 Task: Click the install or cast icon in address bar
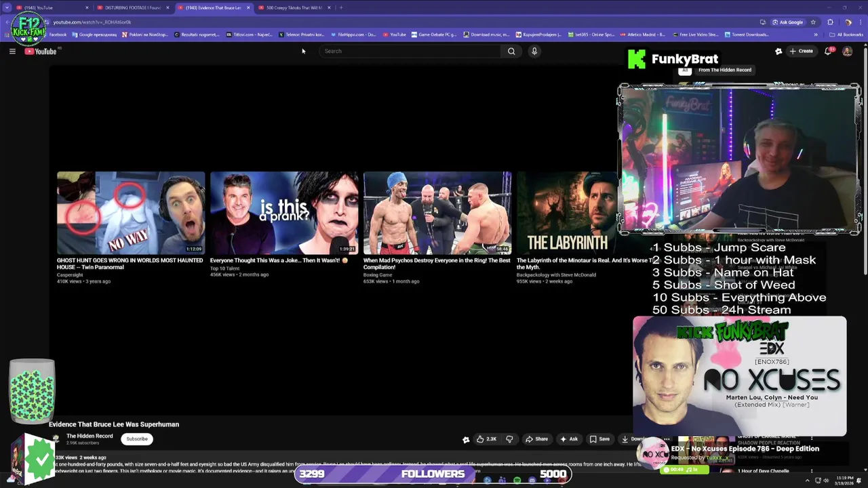pyautogui.click(x=763, y=22)
